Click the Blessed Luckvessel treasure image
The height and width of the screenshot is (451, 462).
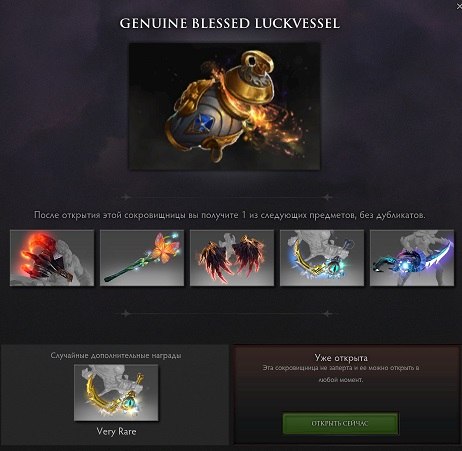(x=224, y=106)
